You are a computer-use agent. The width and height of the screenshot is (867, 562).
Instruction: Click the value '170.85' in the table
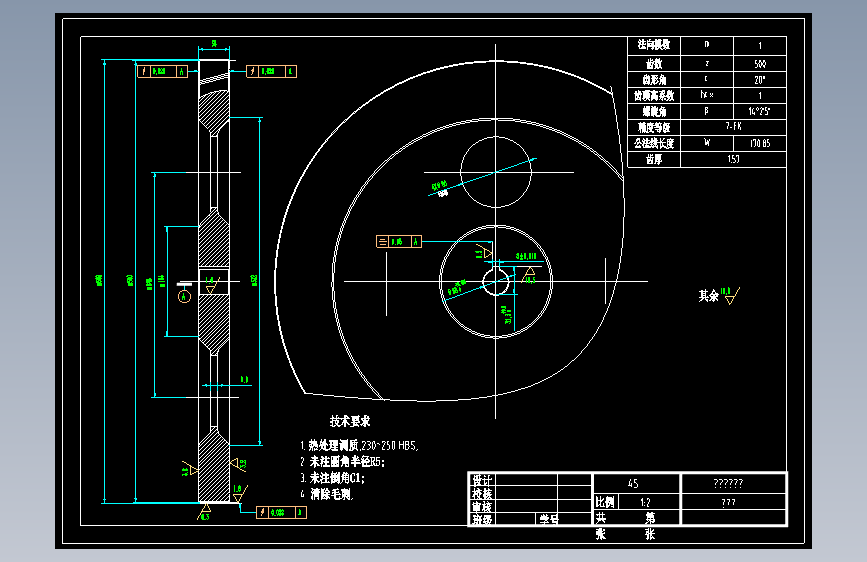point(760,143)
